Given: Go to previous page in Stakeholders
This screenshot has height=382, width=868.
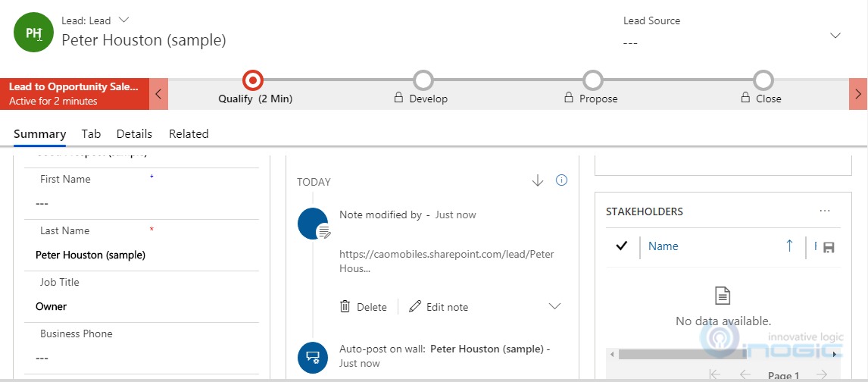Looking at the screenshot, I should click(x=745, y=375).
